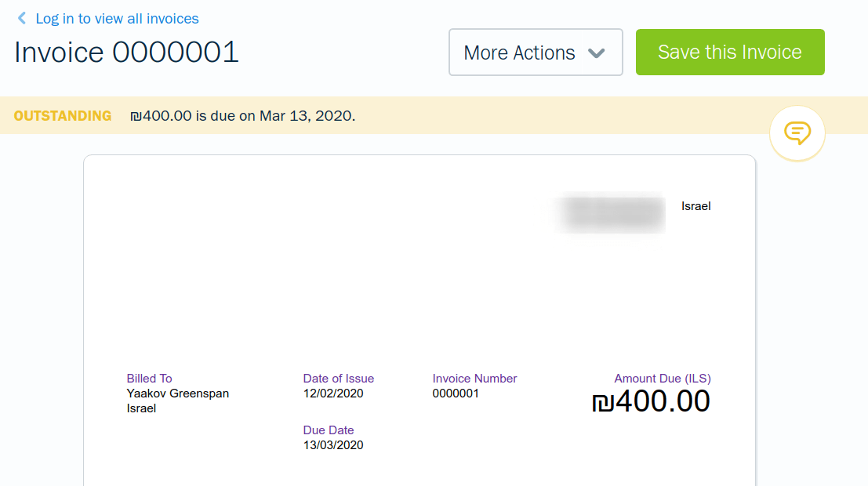Click the More Actions chevron arrow
Screen dimensions: 868x486
[x=597, y=53]
